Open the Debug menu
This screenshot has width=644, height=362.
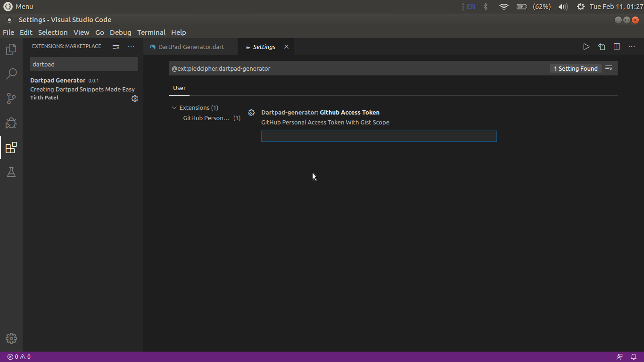tap(120, 33)
